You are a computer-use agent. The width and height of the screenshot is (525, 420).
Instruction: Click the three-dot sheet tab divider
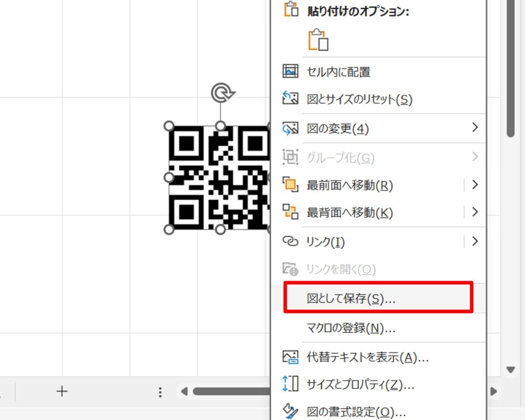tap(160, 392)
